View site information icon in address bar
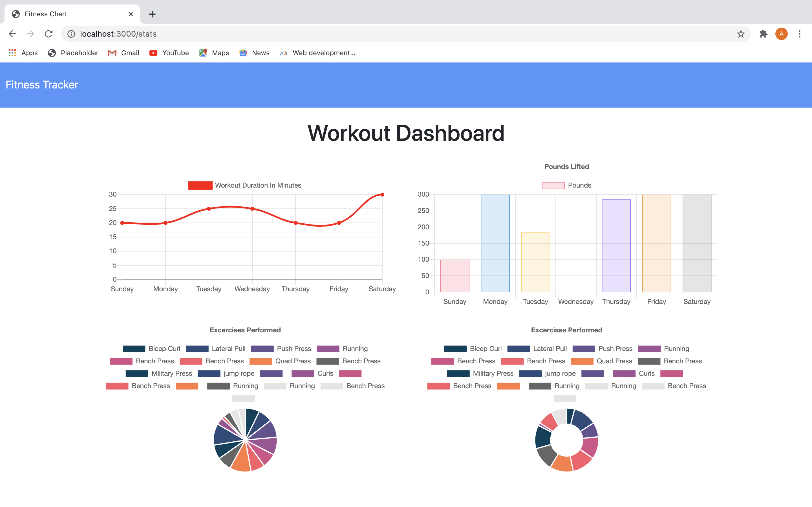812x507 pixels. click(71, 34)
